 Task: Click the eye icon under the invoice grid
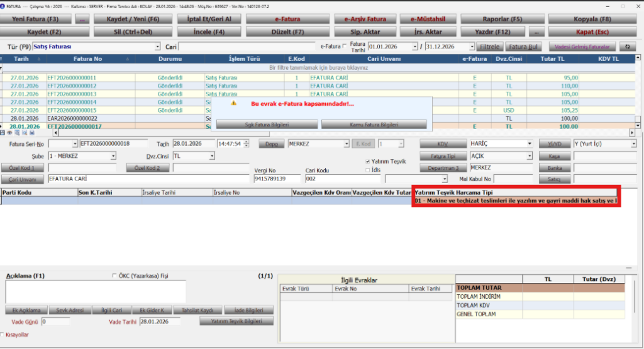[x=10, y=133]
